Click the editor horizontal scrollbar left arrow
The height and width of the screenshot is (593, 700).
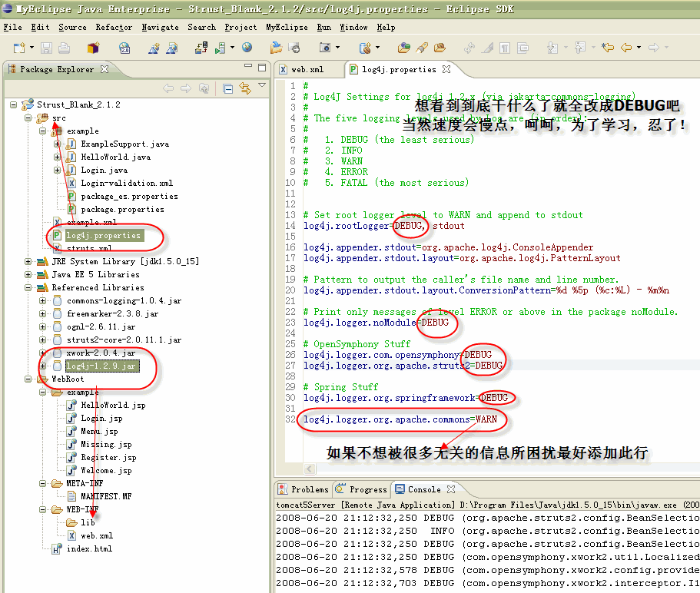point(310,469)
